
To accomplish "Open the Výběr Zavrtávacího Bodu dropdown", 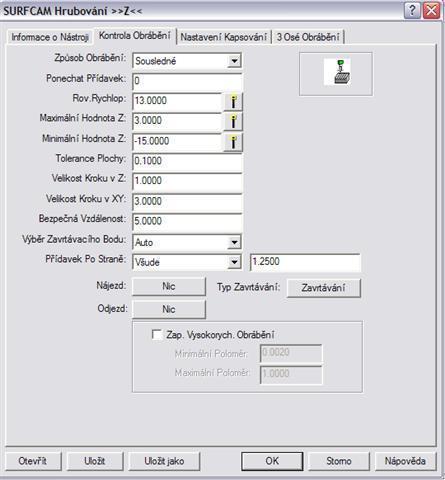I will tap(234, 242).
